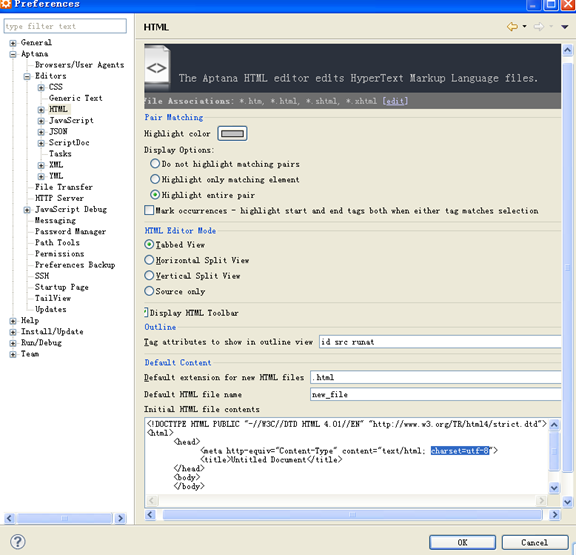The width and height of the screenshot is (576, 555).
Task: Select Tasks in the Editors tree
Action: click(60, 154)
